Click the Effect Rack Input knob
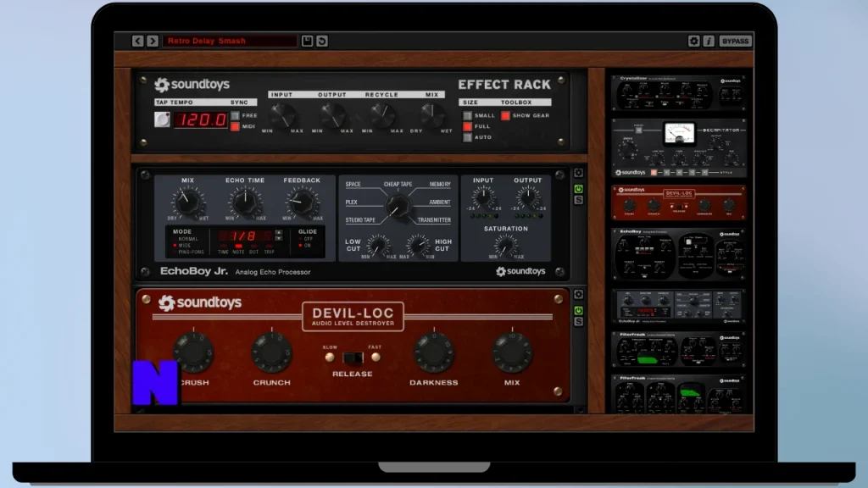Screen dimensions: 868x488 click(x=282, y=116)
